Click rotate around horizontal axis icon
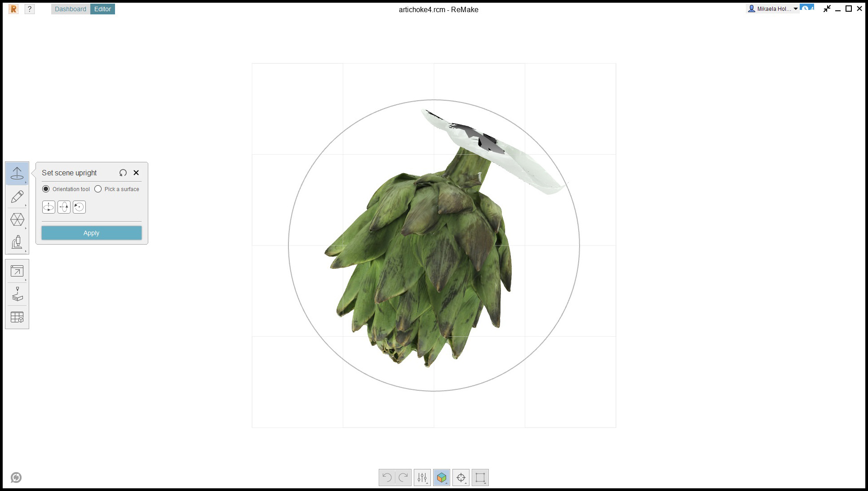The width and height of the screenshot is (868, 491). click(x=64, y=207)
